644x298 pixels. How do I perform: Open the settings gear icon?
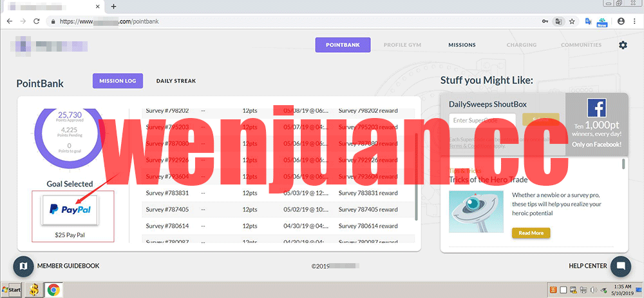tap(622, 45)
